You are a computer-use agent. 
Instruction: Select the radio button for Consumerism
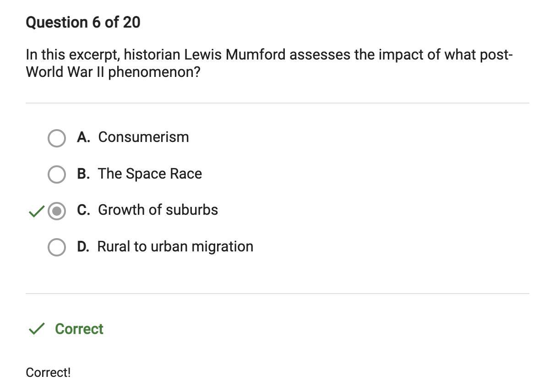pyautogui.click(x=56, y=138)
